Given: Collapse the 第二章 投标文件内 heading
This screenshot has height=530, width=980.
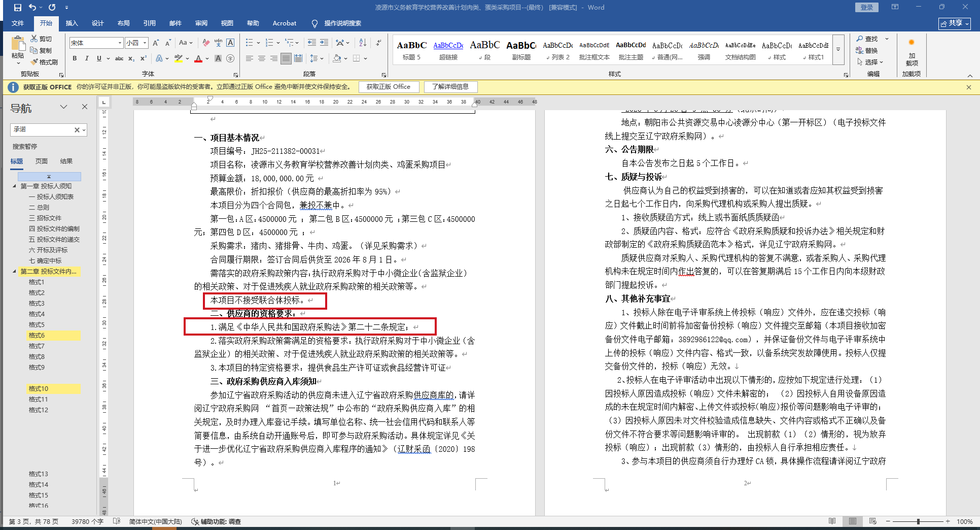Looking at the screenshot, I should point(14,272).
